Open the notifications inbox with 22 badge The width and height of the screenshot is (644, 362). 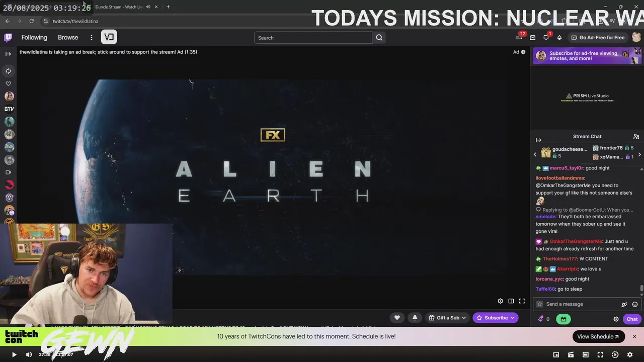519,37
